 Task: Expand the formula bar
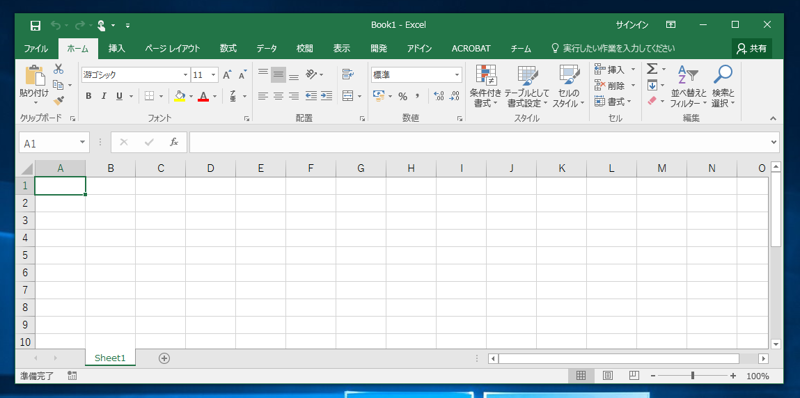tap(774, 142)
